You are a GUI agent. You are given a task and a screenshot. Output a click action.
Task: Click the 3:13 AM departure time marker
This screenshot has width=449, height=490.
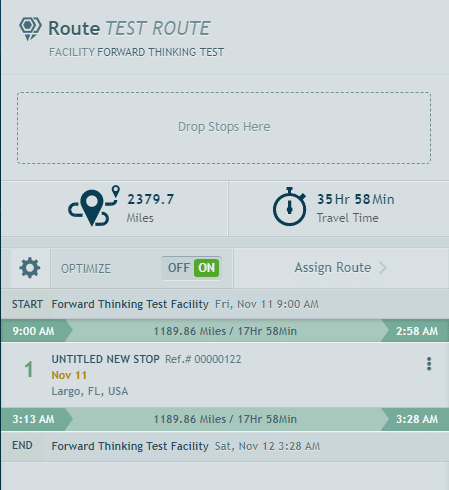pos(33,419)
